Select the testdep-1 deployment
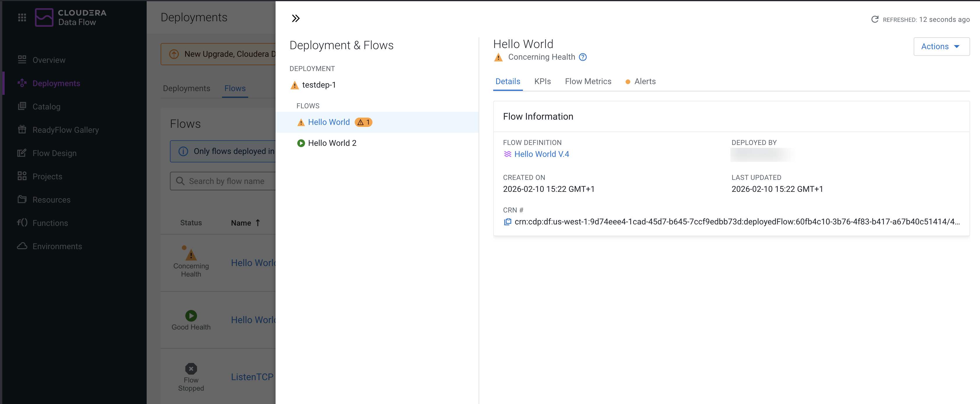Image resolution: width=980 pixels, height=404 pixels. point(319,85)
